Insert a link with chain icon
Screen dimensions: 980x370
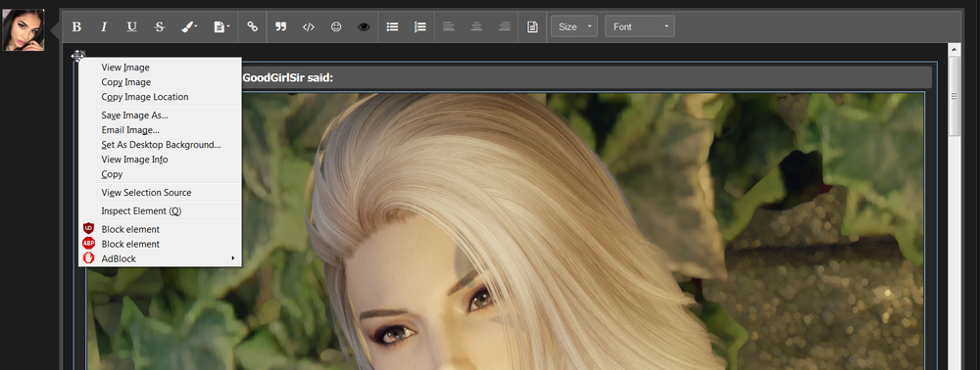(x=253, y=26)
